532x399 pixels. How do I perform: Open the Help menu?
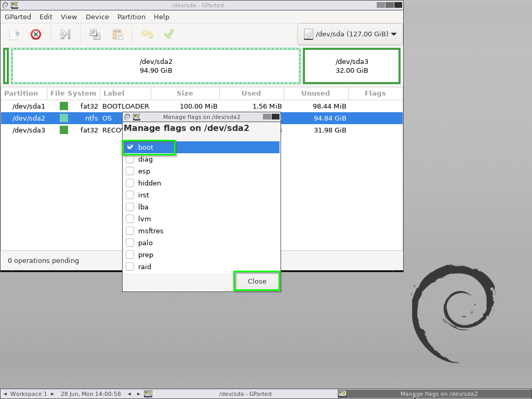coord(162,17)
